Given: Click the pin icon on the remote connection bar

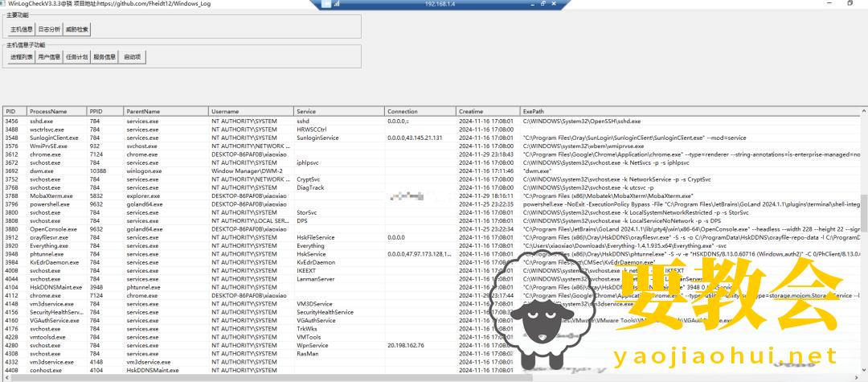Looking at the screenshot, I should 326,4.
